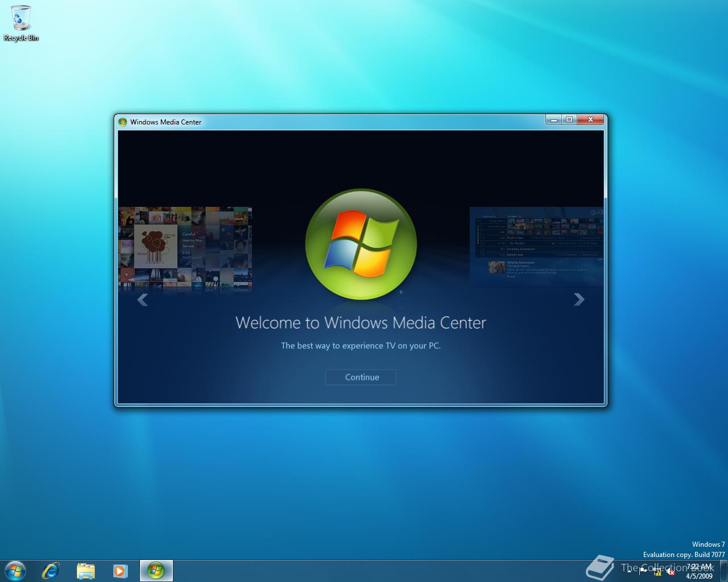Select Windows Media Center taskbar button
Image resolution: width=728 pixels, height=582 pixels.
156,570
